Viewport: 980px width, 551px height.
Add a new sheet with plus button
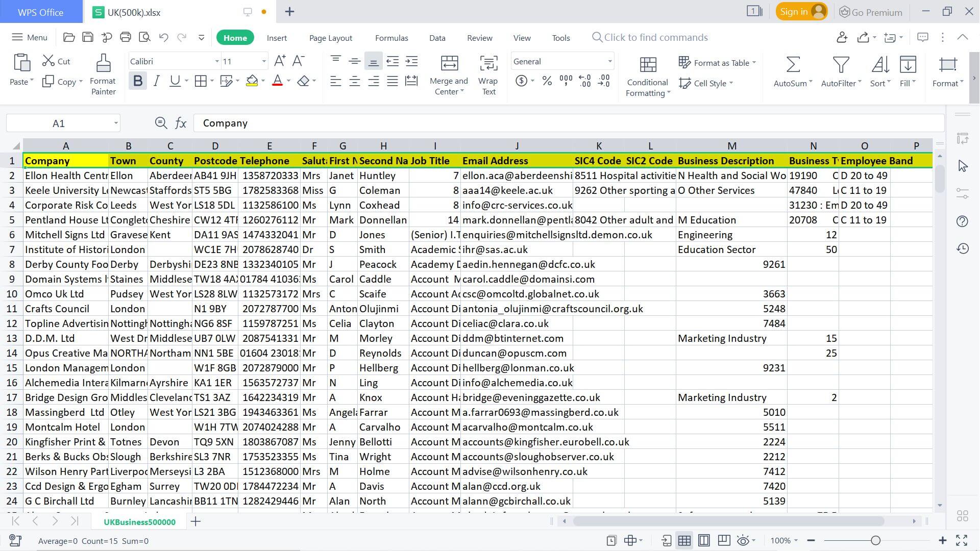tap(195, 521)
